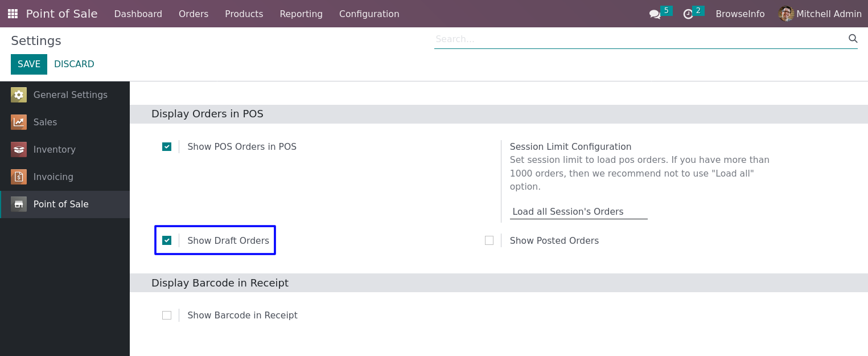Click the Display Barcode in Receipt heading
This screenshot has height=356, width=868.
pos(220,283)
